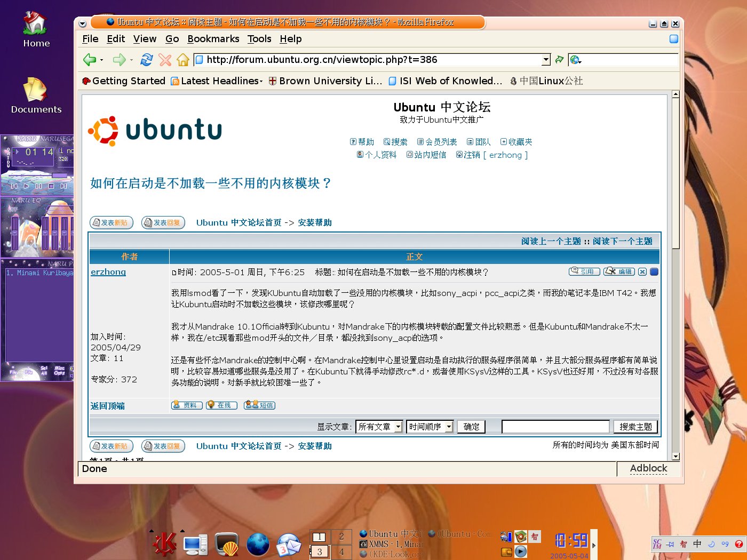Click the 在线 online status button
Image resolution: width=747 pixels, height=560 pixels.
tap(221, 405)
